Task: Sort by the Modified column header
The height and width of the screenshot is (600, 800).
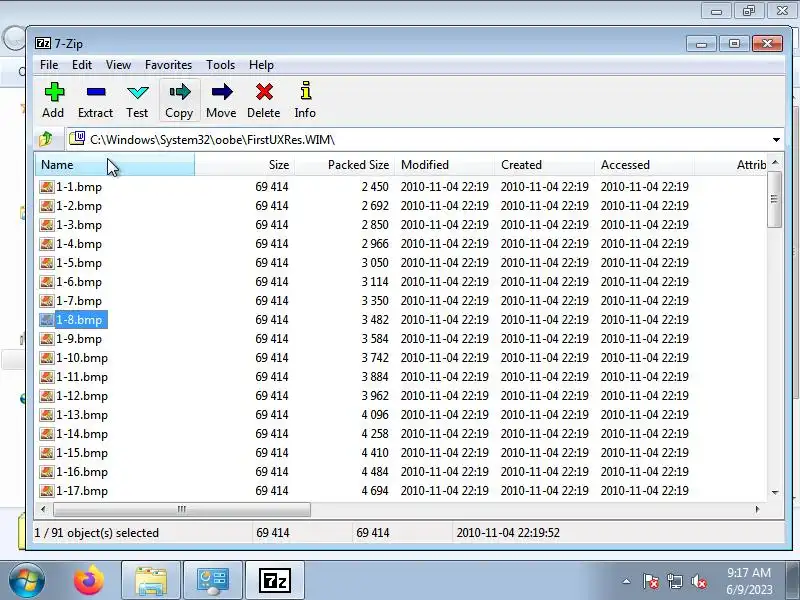Action: (x=444, y=165)
